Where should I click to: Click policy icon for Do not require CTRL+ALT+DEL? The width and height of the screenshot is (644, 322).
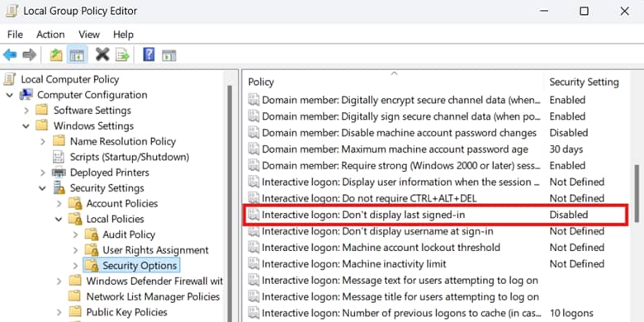[x=253, y=198]
